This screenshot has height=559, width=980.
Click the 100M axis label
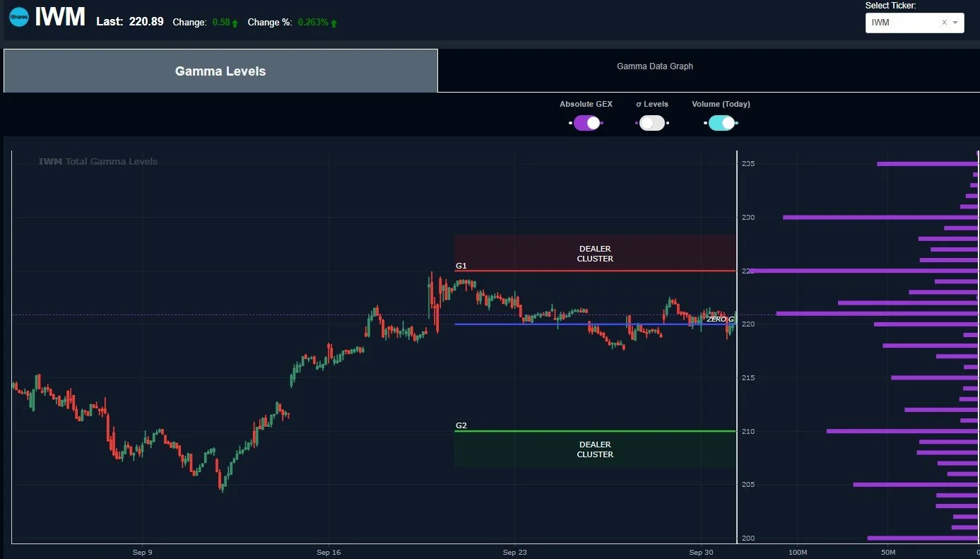[797, 552]
